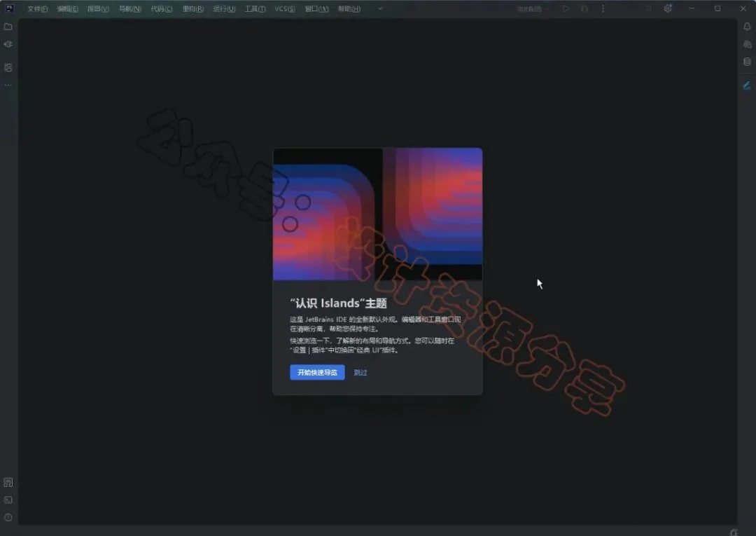This screenshot has height=536, width=756.
Task: Open the IDE settings gear icon
Action: coord(668,8)
